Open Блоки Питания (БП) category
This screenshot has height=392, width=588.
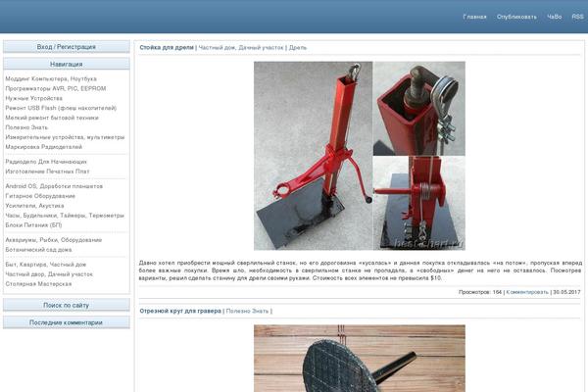coord(33,225)
